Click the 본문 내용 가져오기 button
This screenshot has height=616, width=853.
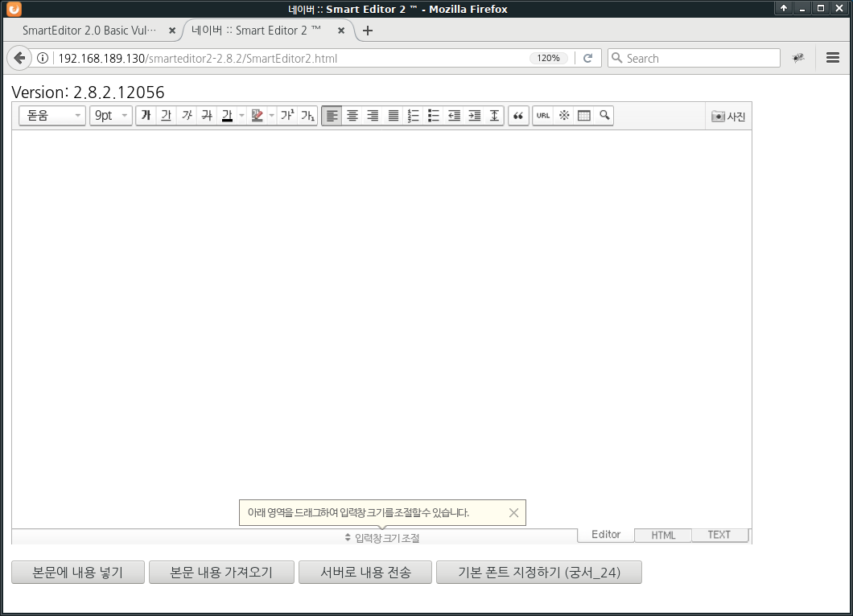[x=221, y=573]
